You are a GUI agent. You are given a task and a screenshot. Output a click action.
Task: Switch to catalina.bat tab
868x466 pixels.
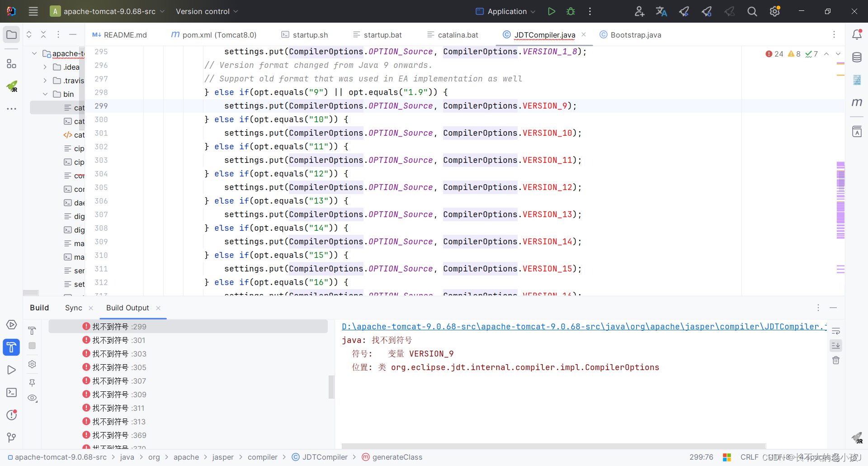[x=453, y=35]
